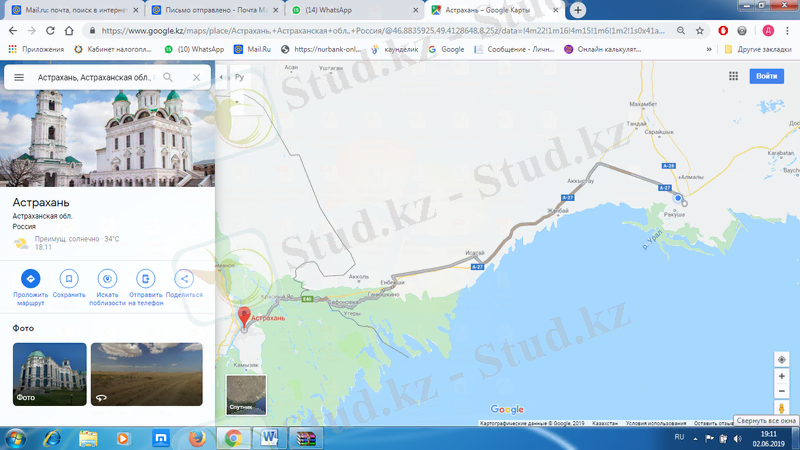
Task: Open the street view steppe photo
Action: [x=146, y=374]
